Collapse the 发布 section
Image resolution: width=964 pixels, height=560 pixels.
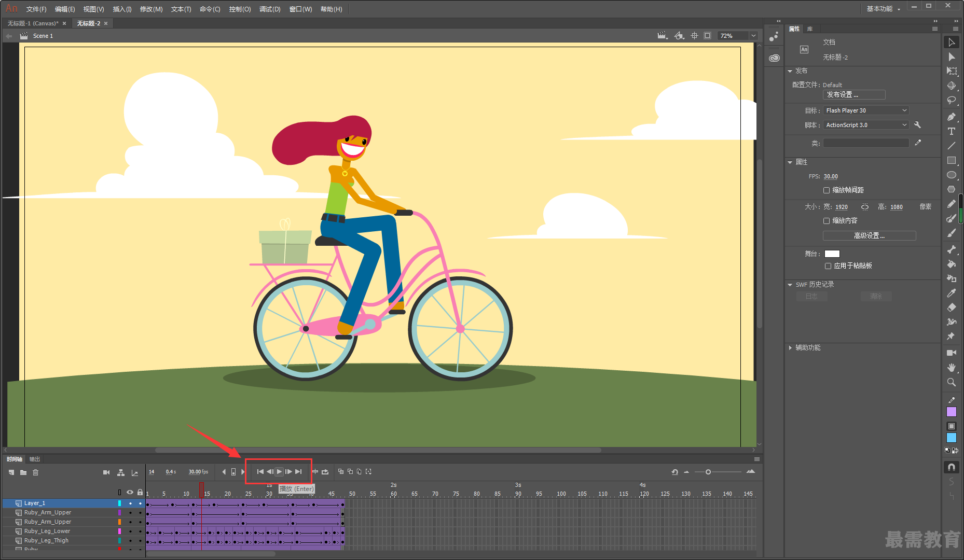[790, 71]
